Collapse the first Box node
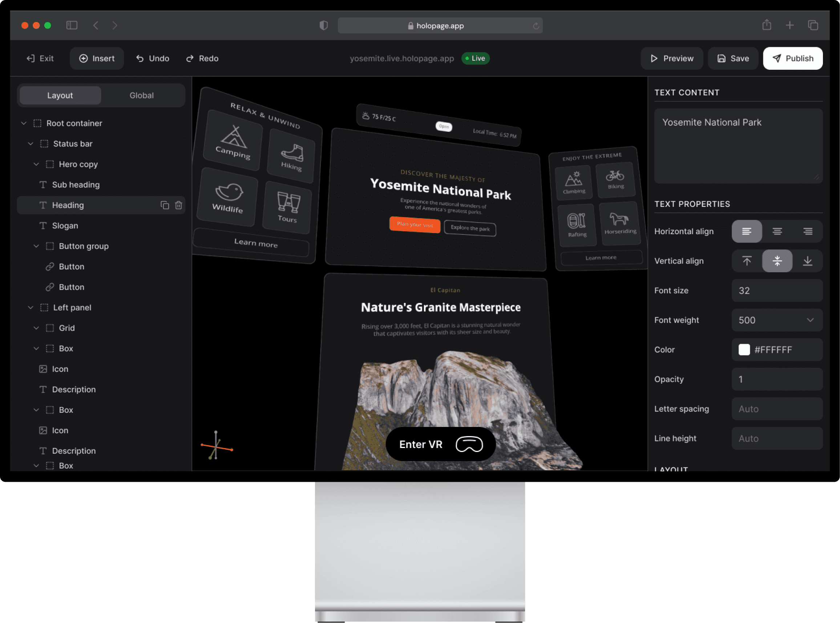The height and width of the screenshot is (623, 840). [x=36, y=349]
